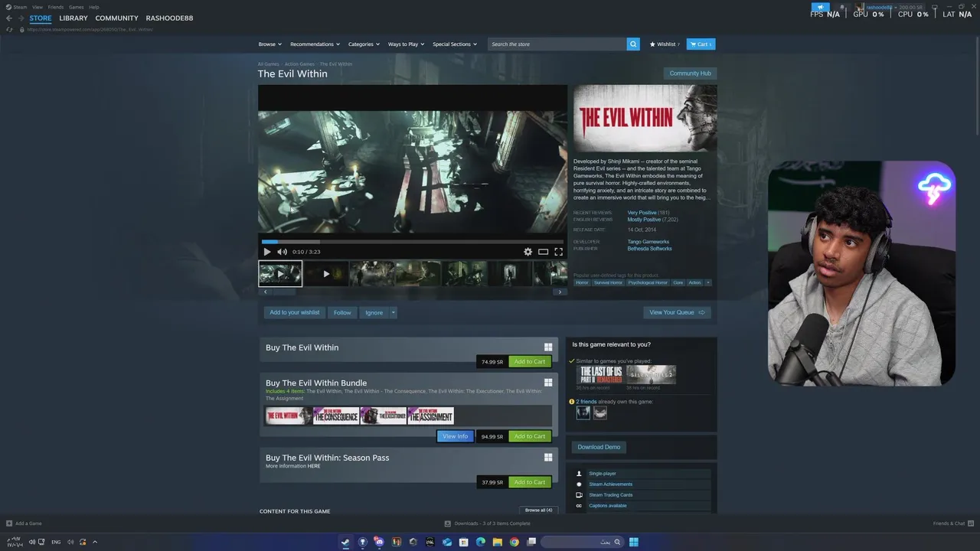The image size is (980, 551).
Task: Click Add to your wishlist
Action: pyautogui.click(x=295, y=312)
